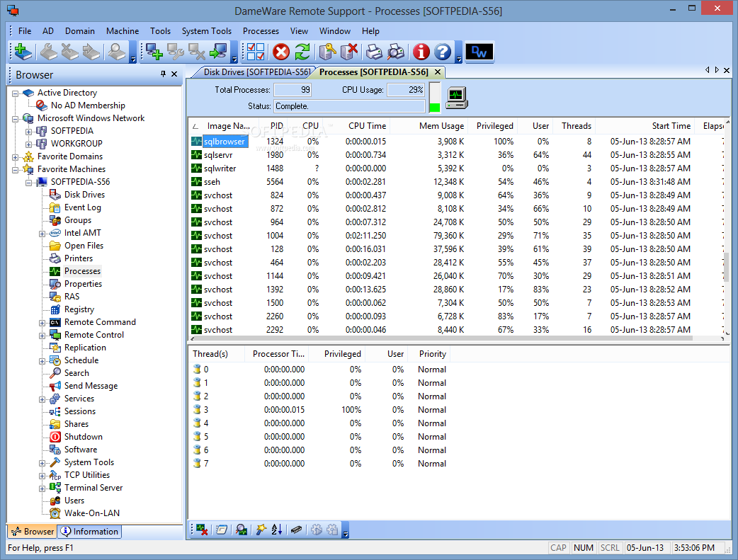Click the red Stop toolbar icon
The width and height of the screenshot is (738, 560).
[281, 52]
